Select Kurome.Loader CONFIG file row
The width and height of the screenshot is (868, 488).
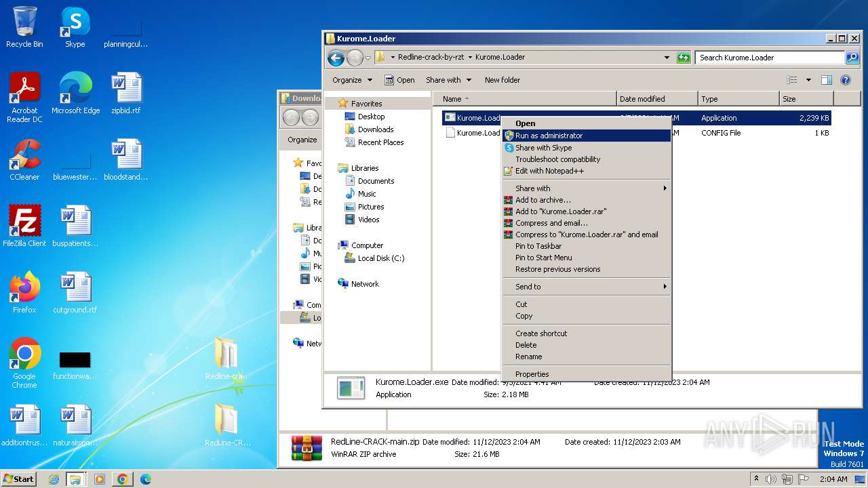tap(637, 133)
